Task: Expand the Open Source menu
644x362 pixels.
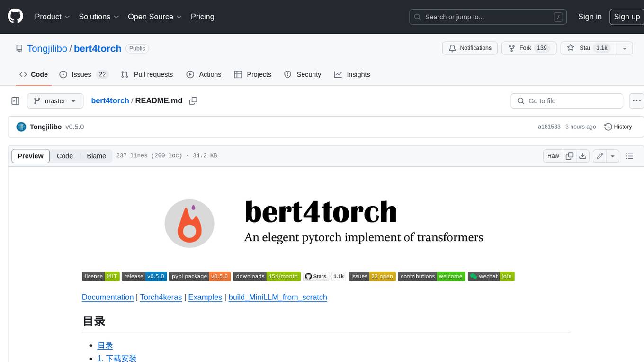Action: point(155,17)
